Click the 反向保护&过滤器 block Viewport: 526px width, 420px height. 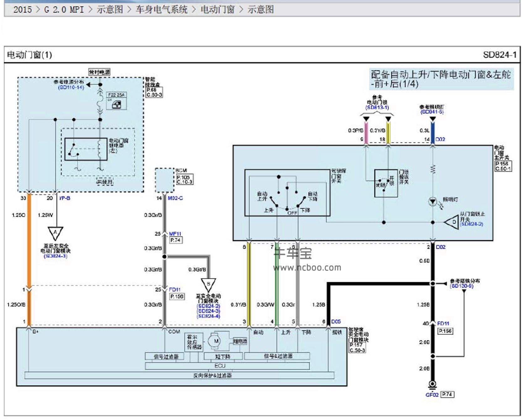(x=179, y=375)
